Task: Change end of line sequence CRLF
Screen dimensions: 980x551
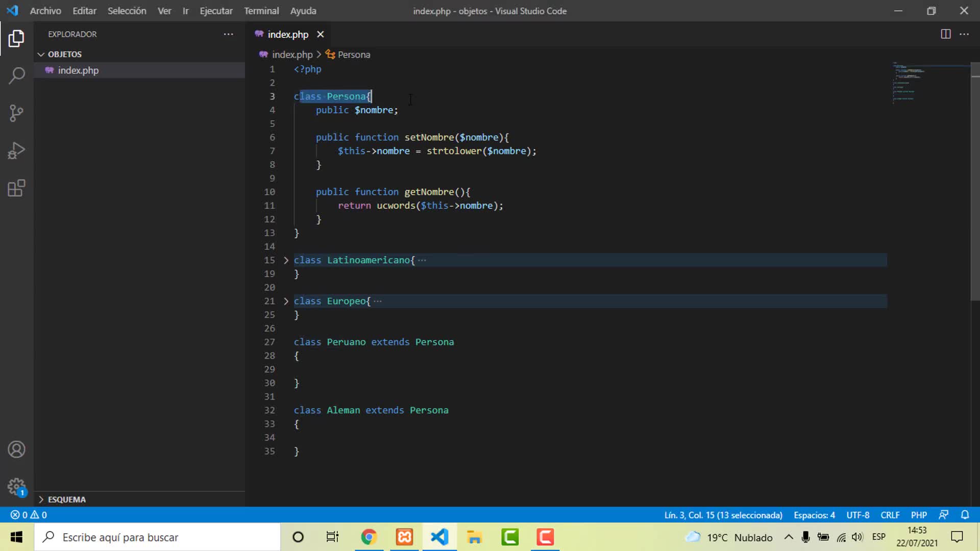Action: [x=890, y=515]
